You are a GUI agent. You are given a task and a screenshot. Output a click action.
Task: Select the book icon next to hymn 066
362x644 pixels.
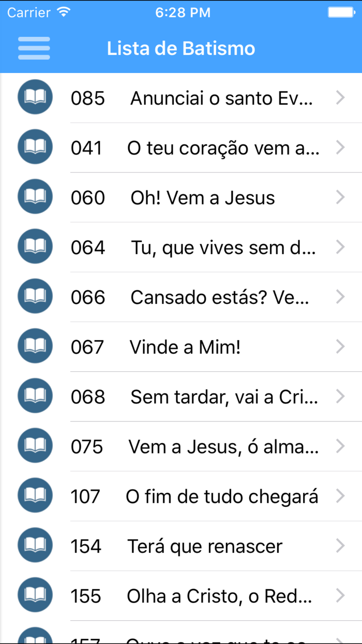35,296
